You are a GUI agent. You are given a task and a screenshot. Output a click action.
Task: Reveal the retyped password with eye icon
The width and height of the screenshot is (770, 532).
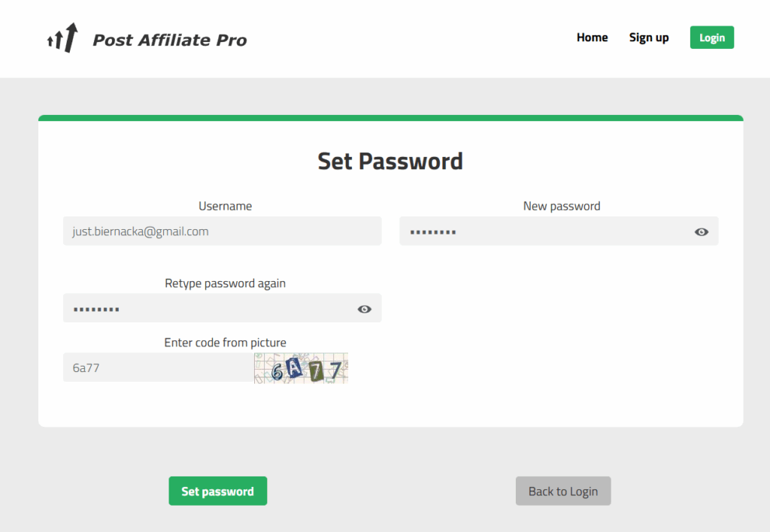point(365,309)
